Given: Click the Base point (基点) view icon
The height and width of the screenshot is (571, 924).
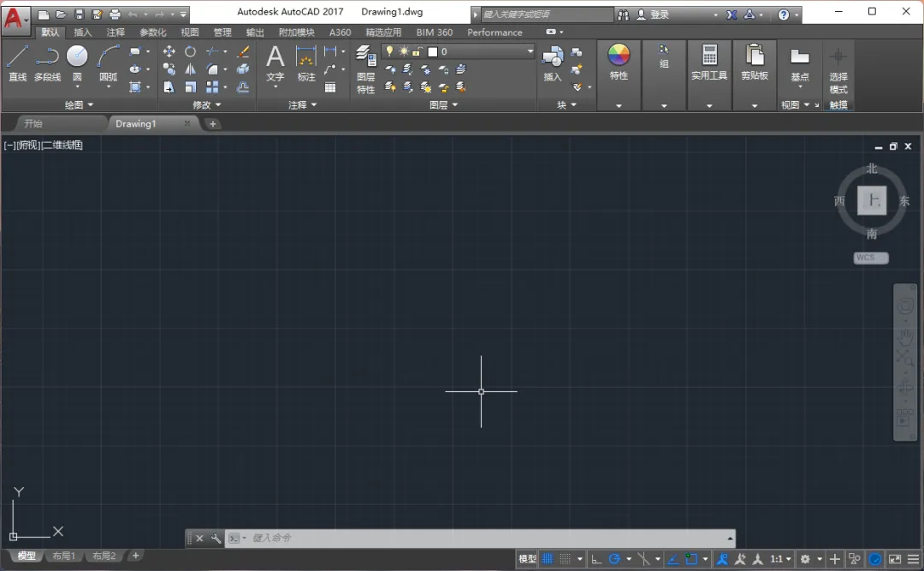Looking at the screenshot, I should (x=800, y=65).
